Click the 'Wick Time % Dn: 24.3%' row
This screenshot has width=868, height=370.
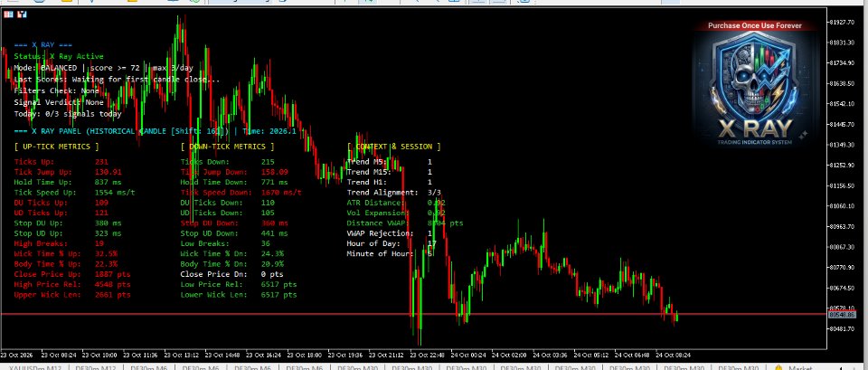point(231,253)
